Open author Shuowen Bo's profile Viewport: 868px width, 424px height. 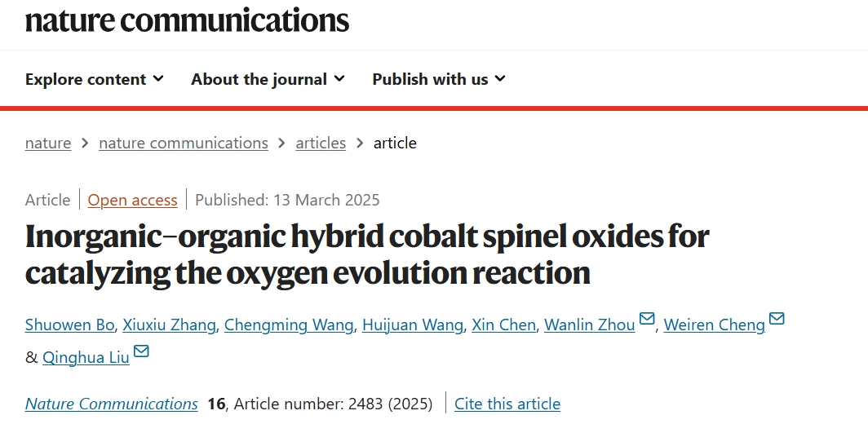70,325
